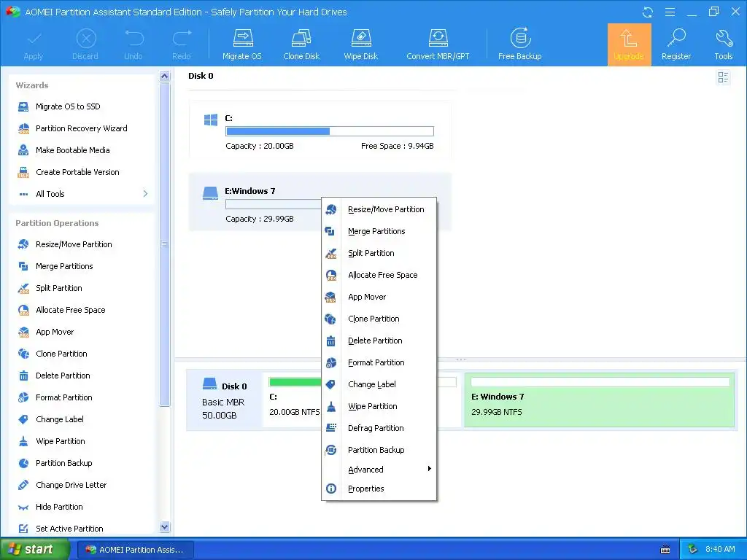Click the Undo arrow in the toolbar
Screen dimensions: 747x560
(x=133, y=44)
